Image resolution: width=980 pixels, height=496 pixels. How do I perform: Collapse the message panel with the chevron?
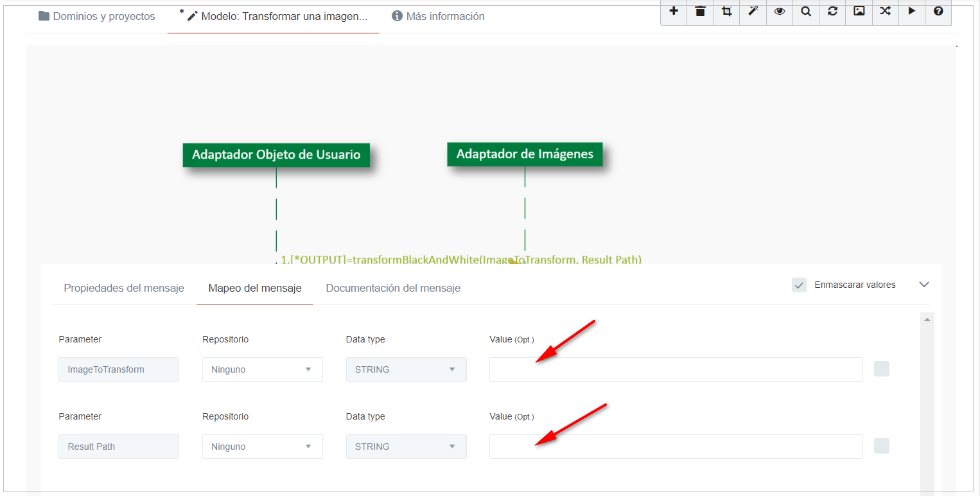point(924,285)
